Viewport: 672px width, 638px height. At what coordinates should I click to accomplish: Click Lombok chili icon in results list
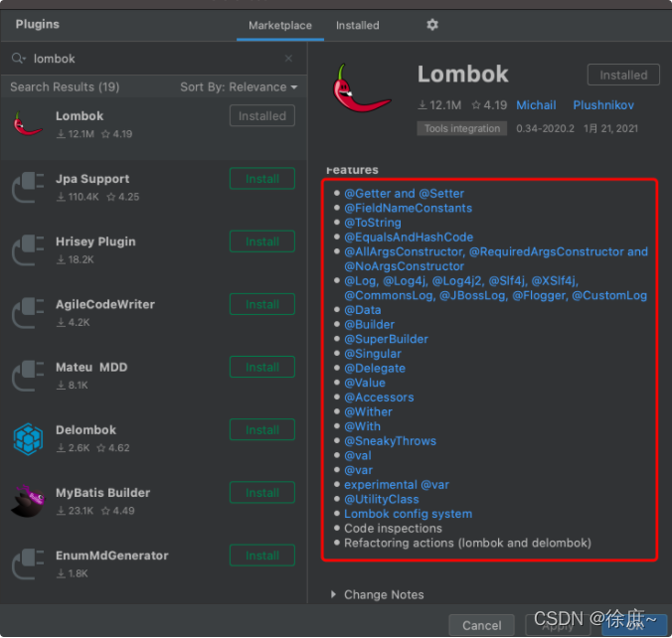click(x=28, y=124)
